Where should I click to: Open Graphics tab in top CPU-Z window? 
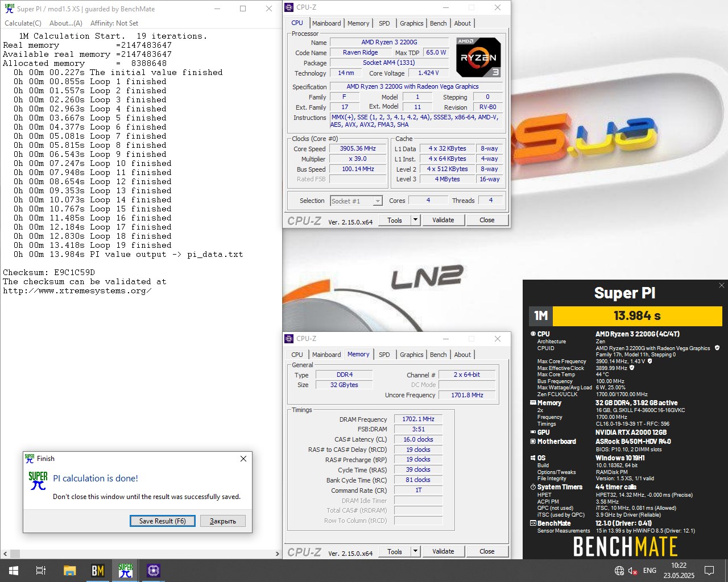pos(411,23)
